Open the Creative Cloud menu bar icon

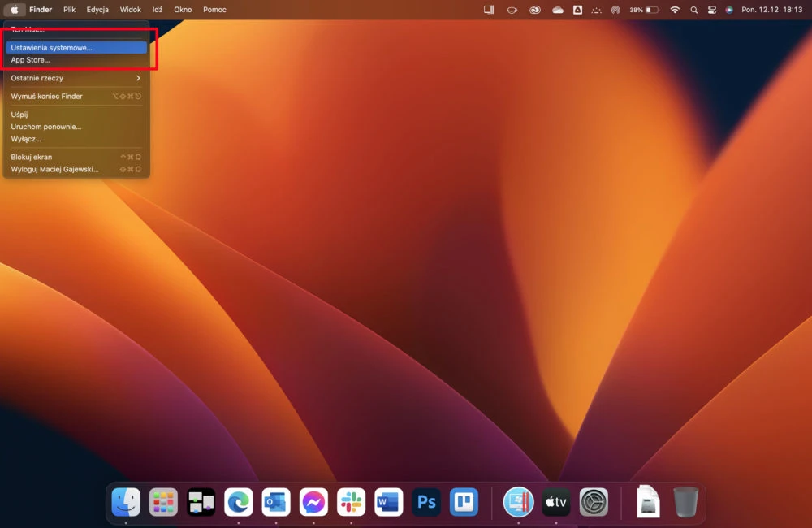535,9
